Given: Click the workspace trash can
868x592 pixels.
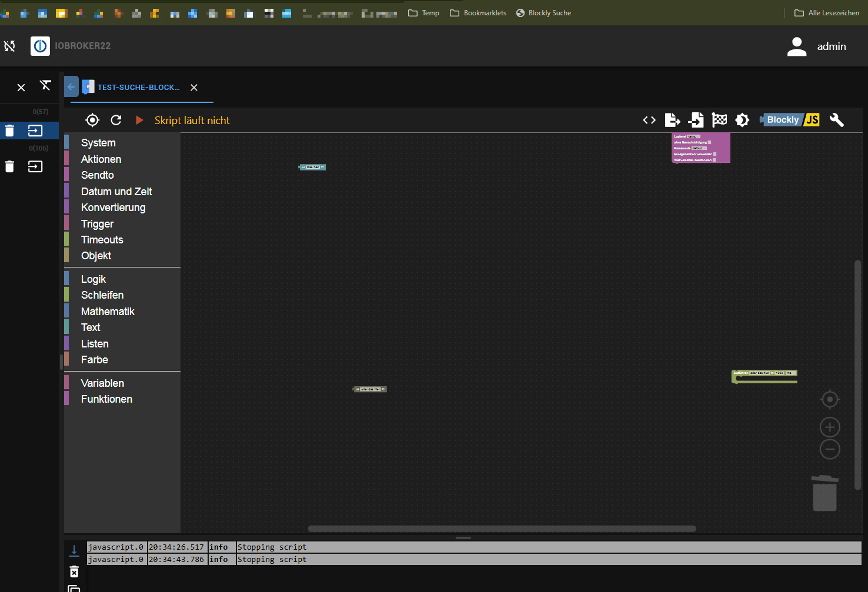Looking at the screenshot, I should click(825, 493).
